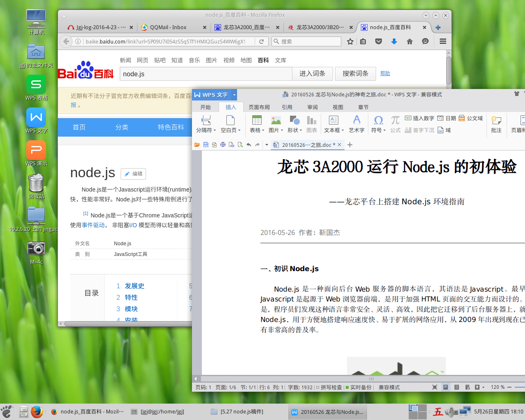Toggle 实时备份 real-time backup indicator
The width and height of the screenshot is (525, 420).
(358, 387)
